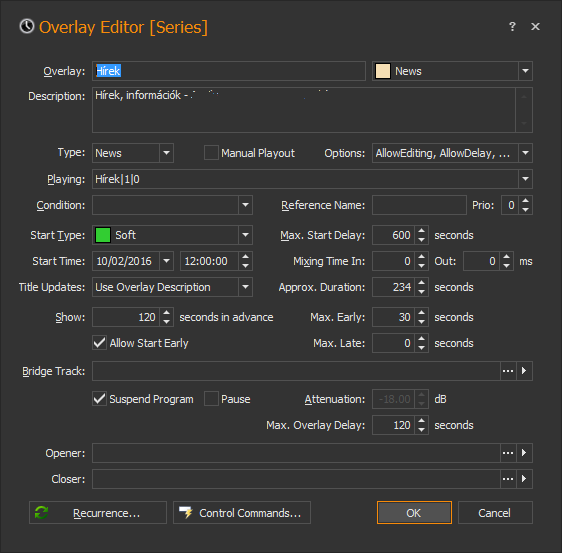Preview Bridge Track with play arrow
Screen dimensions: 562x553
pos(524,371)
